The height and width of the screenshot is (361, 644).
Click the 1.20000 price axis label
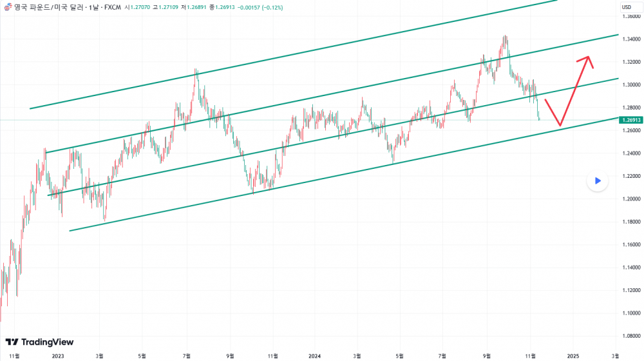click(x=630, y=199)
